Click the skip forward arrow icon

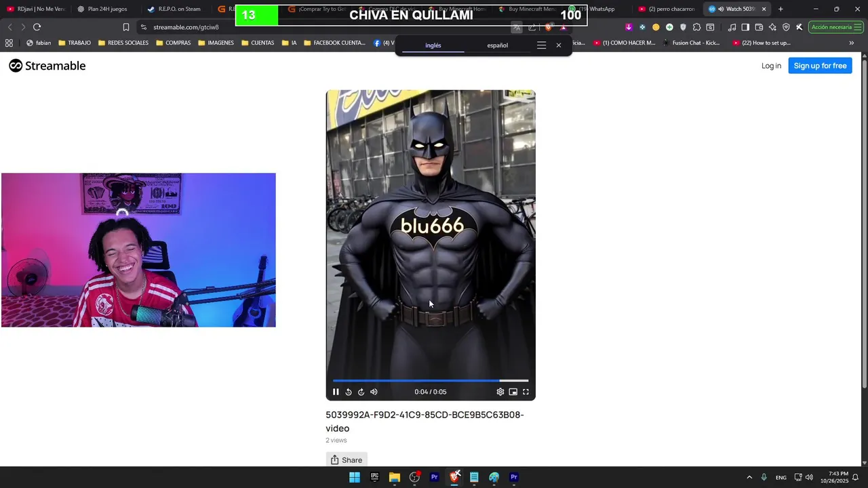(x=361, y=392)
